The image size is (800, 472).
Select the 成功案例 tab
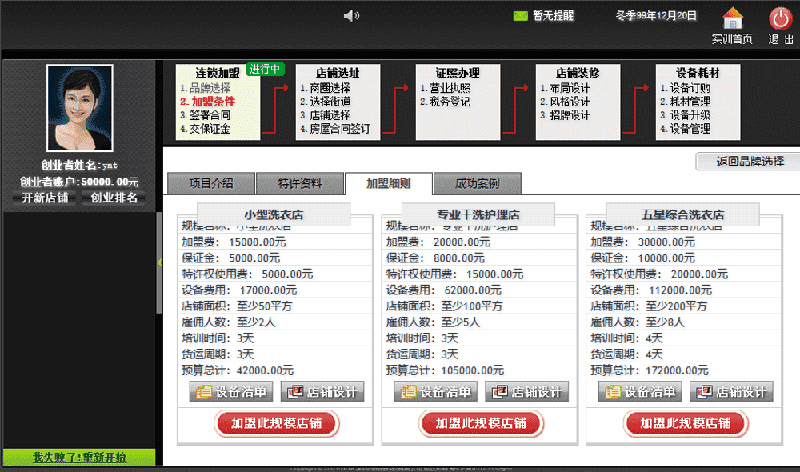(x=477, y=183)
